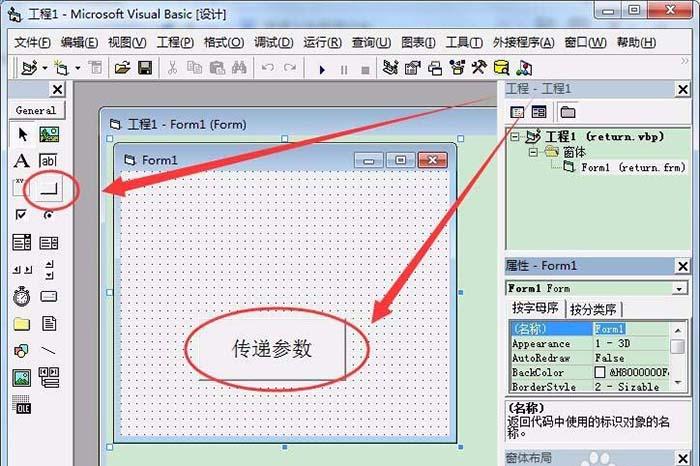This screenshot has height=466, width=700.
Task: Open the 文件(F) menu
Action: tap(32, 42)
